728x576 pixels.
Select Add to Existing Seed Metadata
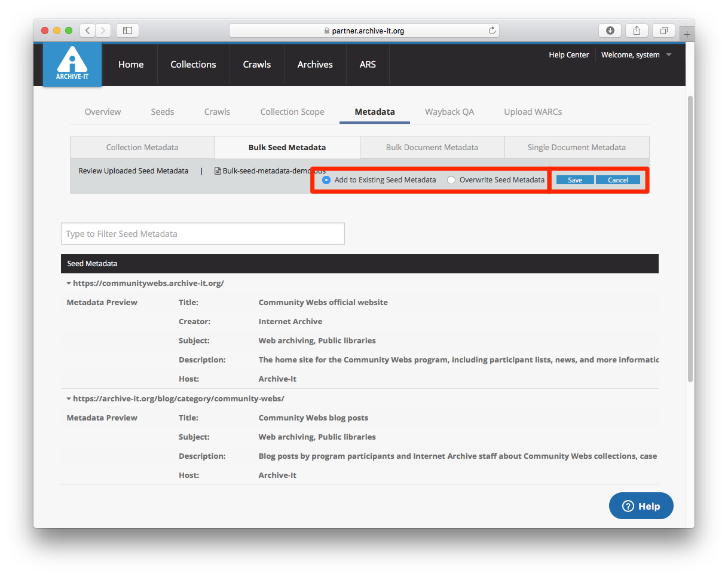326,180
